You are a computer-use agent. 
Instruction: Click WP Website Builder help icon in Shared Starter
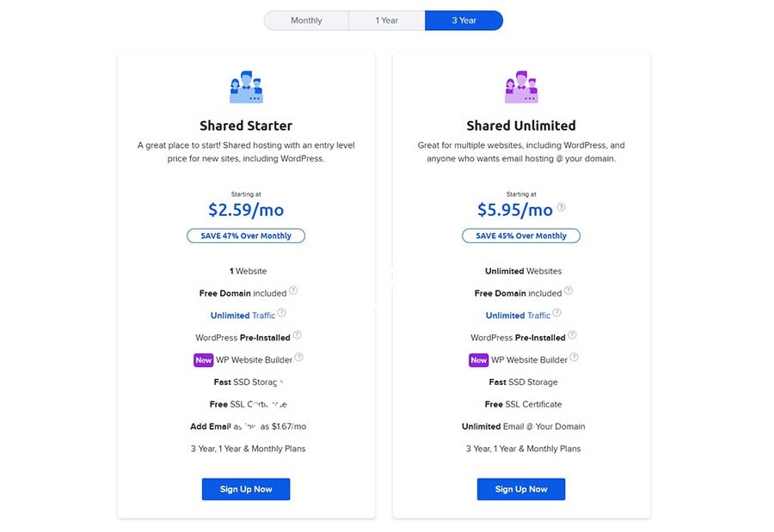click(x=299, y=358)
